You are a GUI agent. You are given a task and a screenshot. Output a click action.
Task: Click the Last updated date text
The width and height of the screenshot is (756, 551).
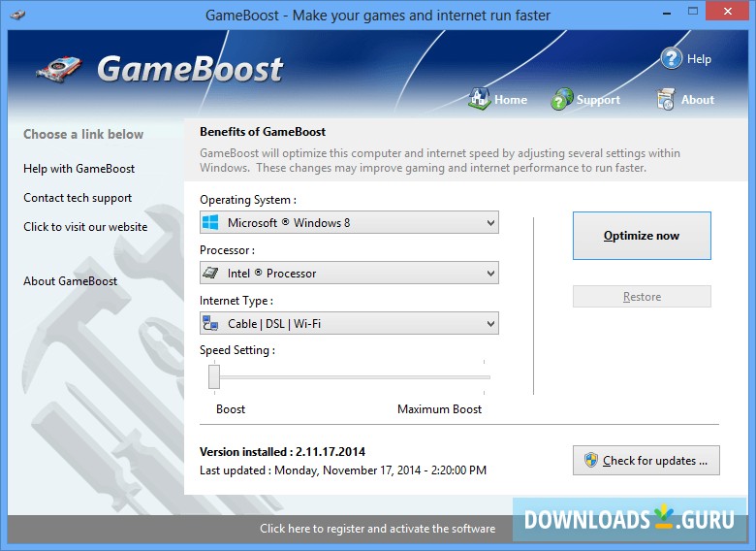343,470
